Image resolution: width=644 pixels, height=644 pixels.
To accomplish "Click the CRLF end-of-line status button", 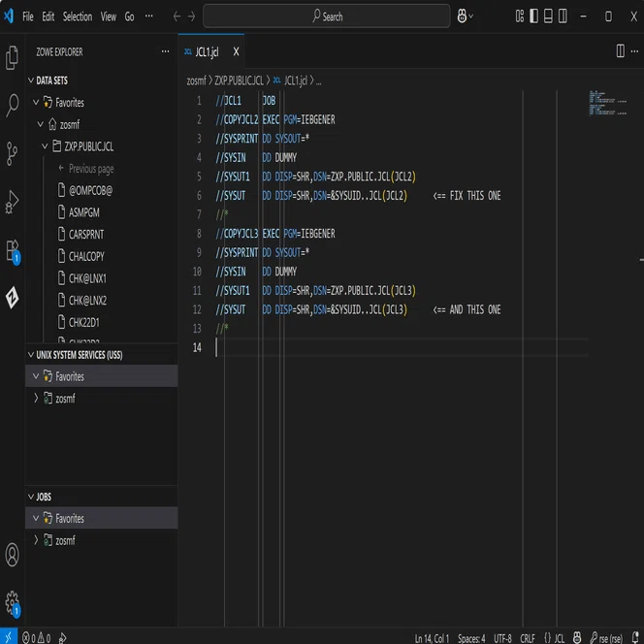I will (x=528, y=638).
